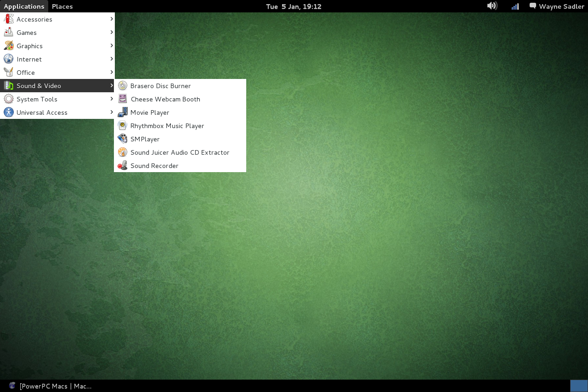Start the Movie Player application

[149, 112]
